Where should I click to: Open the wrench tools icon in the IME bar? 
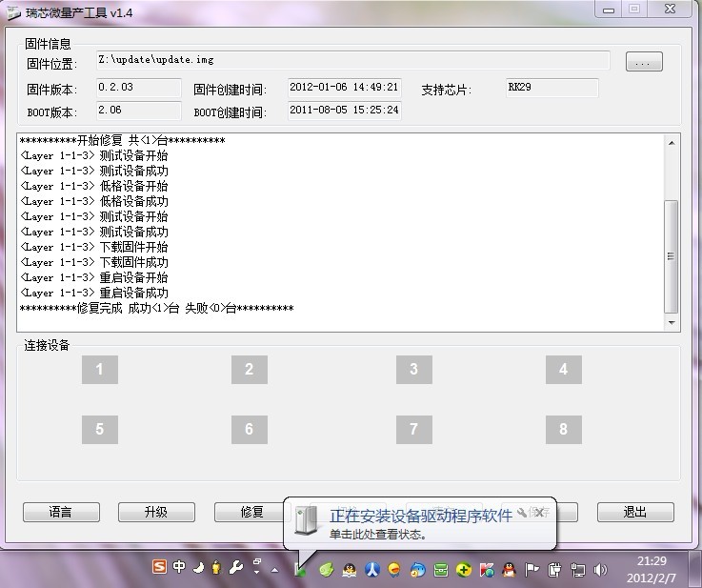click(236, 567)
